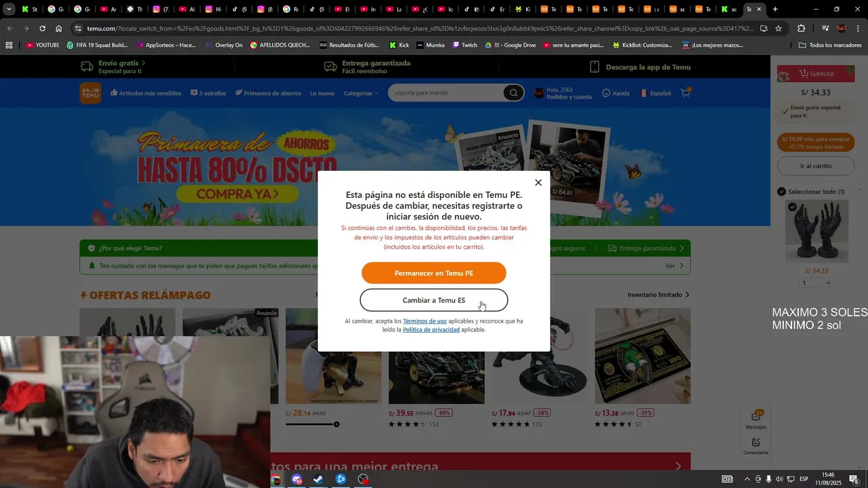Show hidden system tray icons chevron
The width and height of the screenshot is (868, 488).
[x=747, y=479]
